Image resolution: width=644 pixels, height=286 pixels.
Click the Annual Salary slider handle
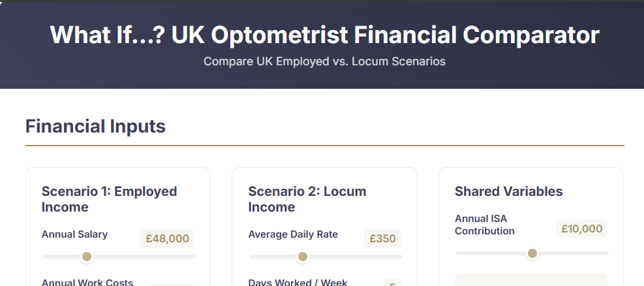86,257
